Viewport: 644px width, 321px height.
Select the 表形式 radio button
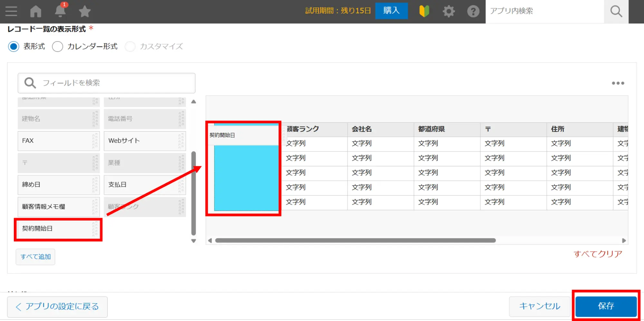pyautogui.click(x=14, y=46)
